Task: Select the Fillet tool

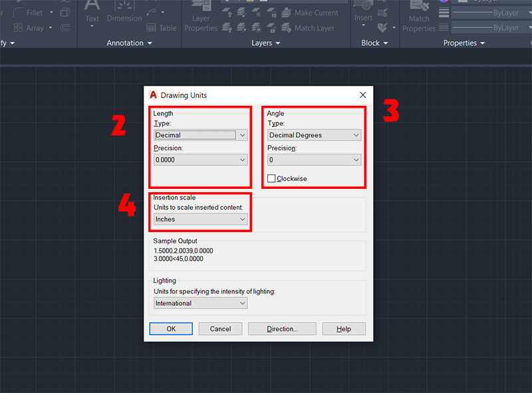Action: pos(32,11)
